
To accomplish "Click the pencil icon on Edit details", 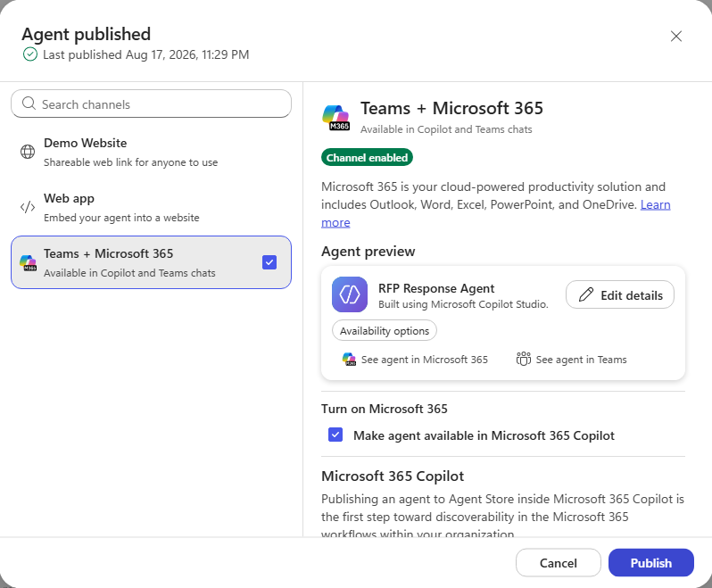I will [x=586, y=295].
